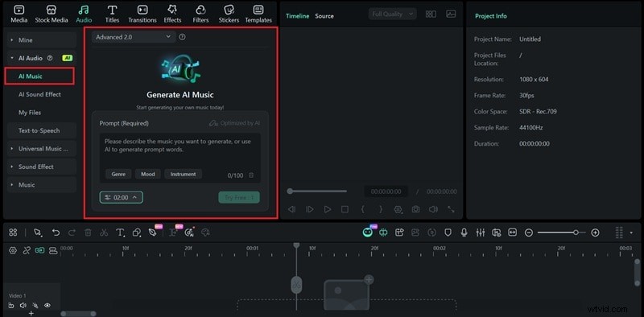This screenshot has height=317, width=644.
Task: Select the Media tab
Action: tap(19, 14)
